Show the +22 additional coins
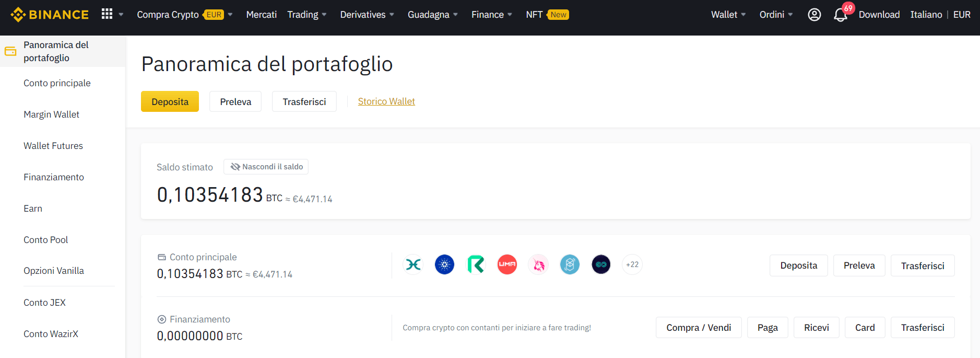 (632, 264)
